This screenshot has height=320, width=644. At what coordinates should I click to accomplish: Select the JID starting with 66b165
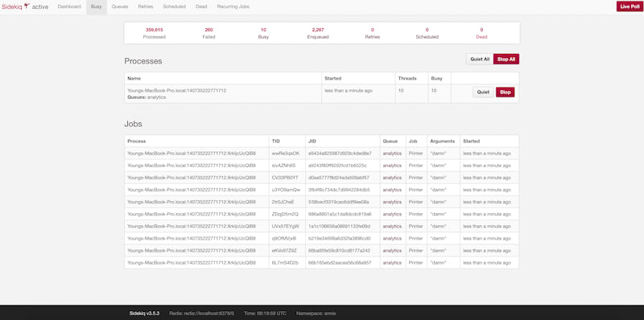pos(340,263)
